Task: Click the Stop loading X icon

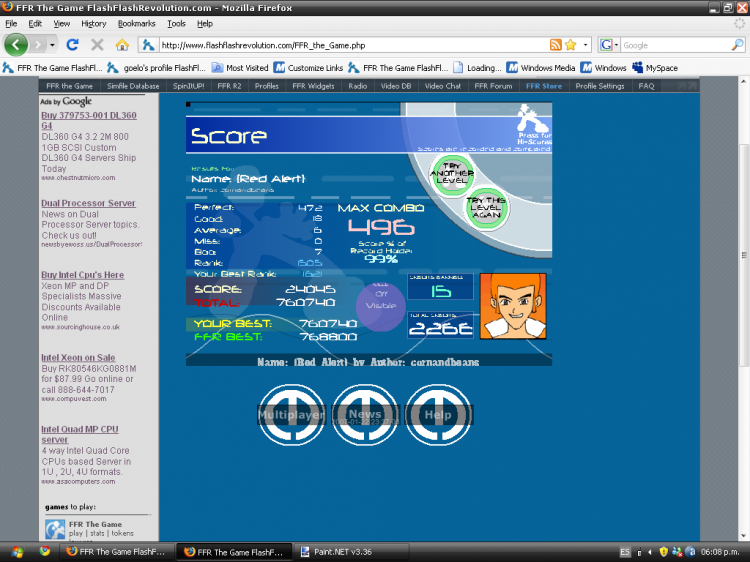Action: click(x=97, y=45)
